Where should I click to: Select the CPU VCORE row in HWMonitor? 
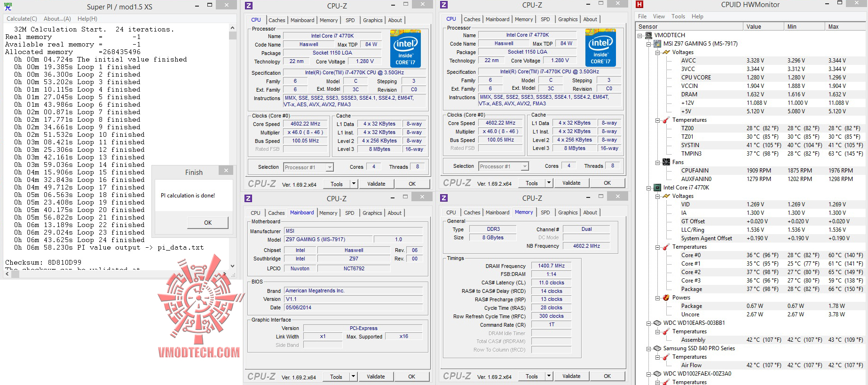751,78
